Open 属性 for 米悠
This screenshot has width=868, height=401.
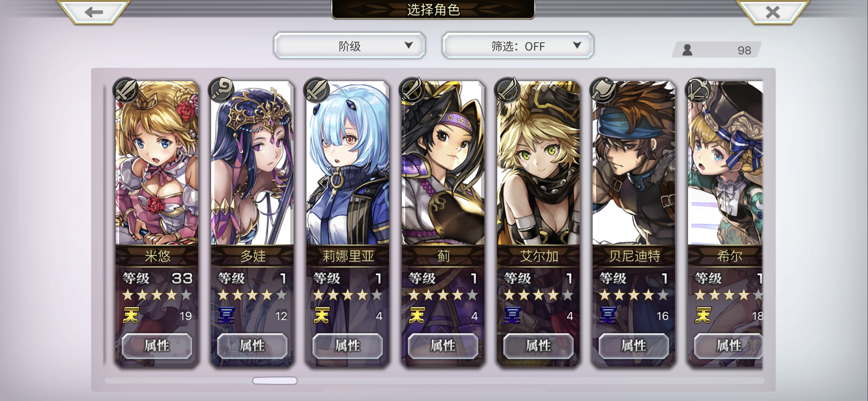[157, 346]
